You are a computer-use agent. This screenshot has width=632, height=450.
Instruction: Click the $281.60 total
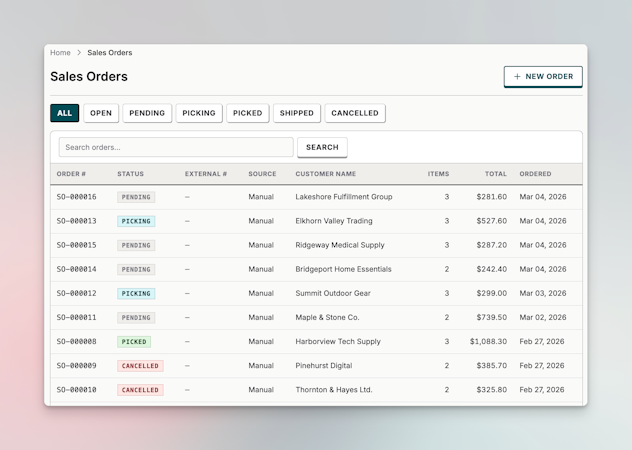tap(491, 197)
